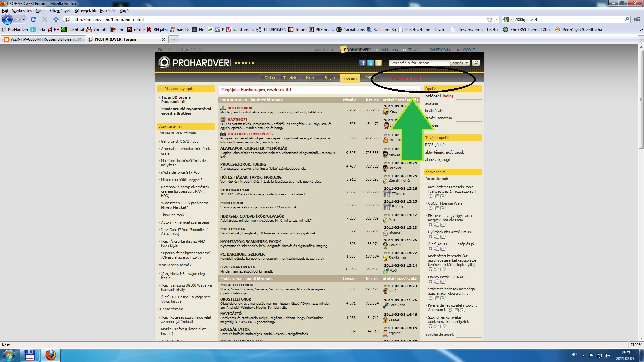This screenshot has width=644, height=362.
Task: Click the forum search magnifier button
Action: click(x=476, y=63)
